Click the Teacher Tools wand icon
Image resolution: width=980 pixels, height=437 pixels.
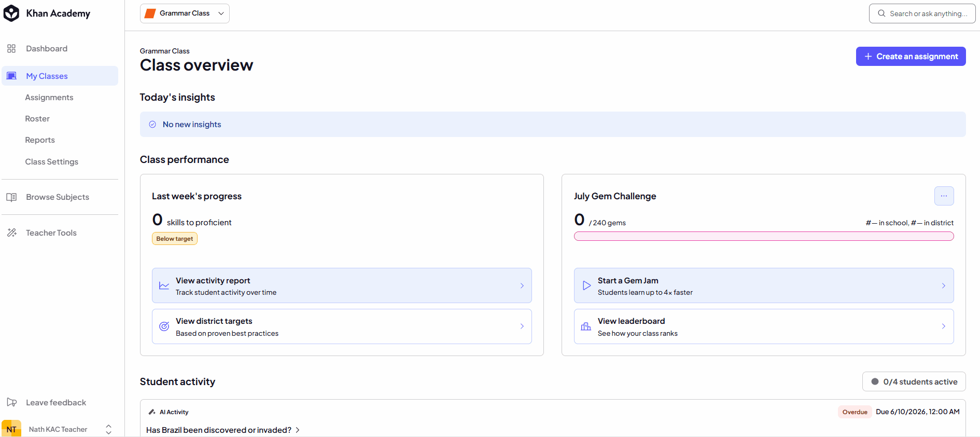11,233
